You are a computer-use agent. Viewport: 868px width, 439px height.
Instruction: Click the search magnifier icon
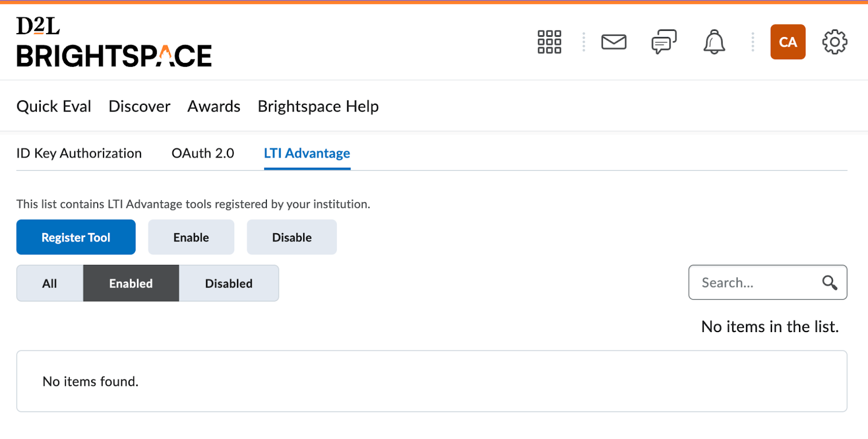[829, 283]
